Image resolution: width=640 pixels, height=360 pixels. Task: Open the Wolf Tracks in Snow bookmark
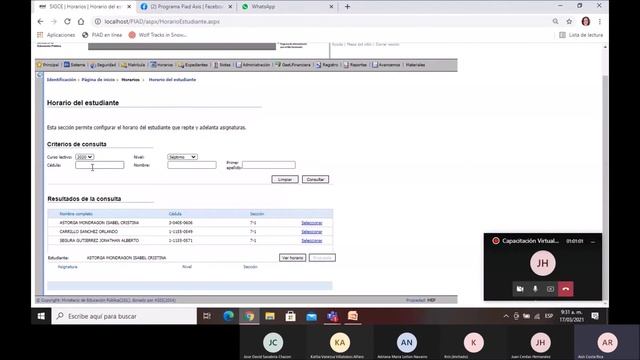pyautogui.click(x=158, y=35)
